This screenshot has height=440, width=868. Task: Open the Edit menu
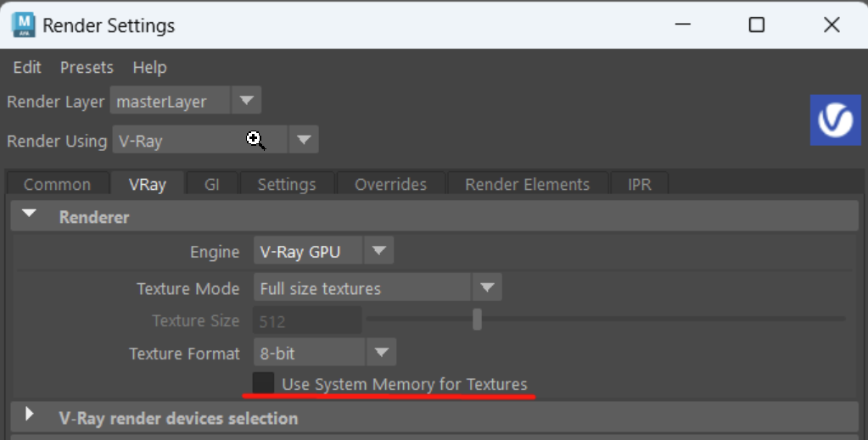tap(27, 68)
